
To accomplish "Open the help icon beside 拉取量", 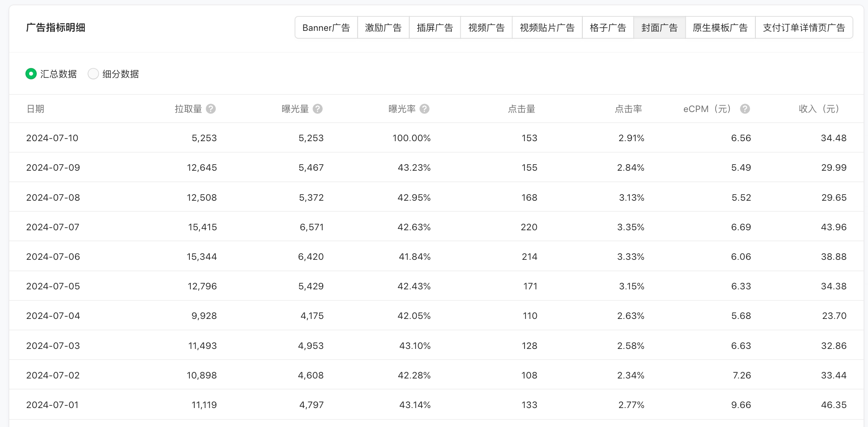I will tap(211, 109).
